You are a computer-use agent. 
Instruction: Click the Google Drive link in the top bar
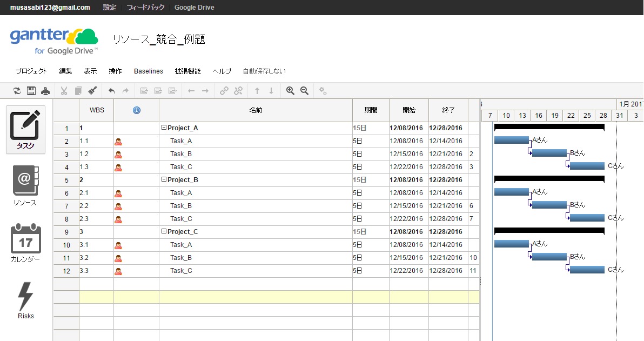194,8
